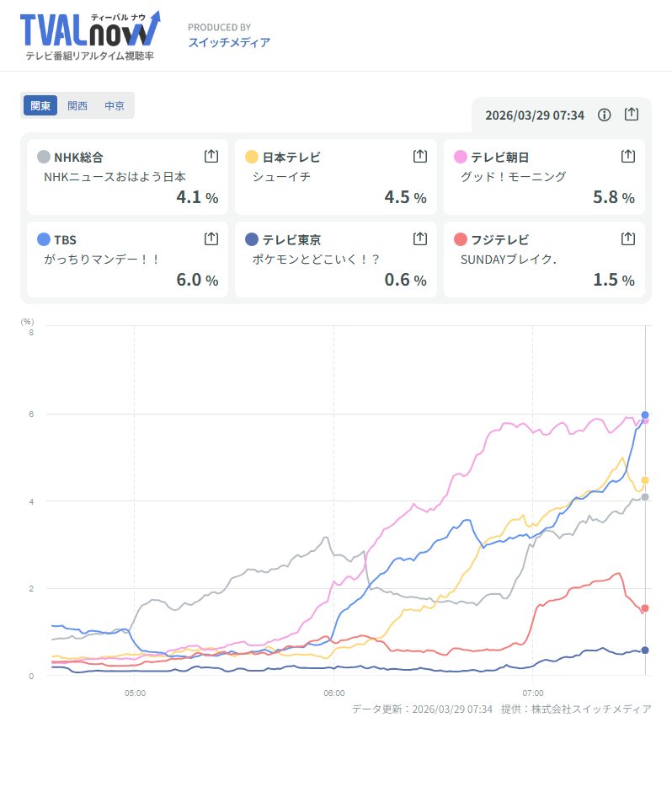The width and height of the screenshot is (672, 787).
Task: Click the red フジテレビ endpoint on chart
Action: point(645,608)
